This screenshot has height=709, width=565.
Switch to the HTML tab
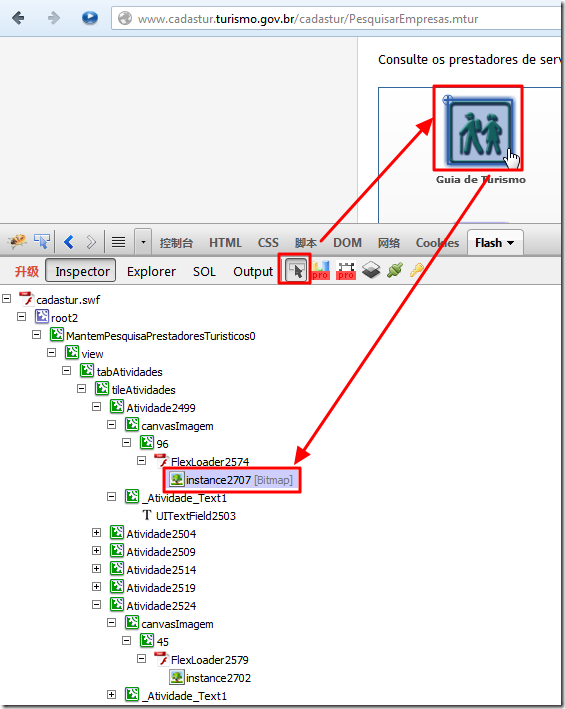225,243
